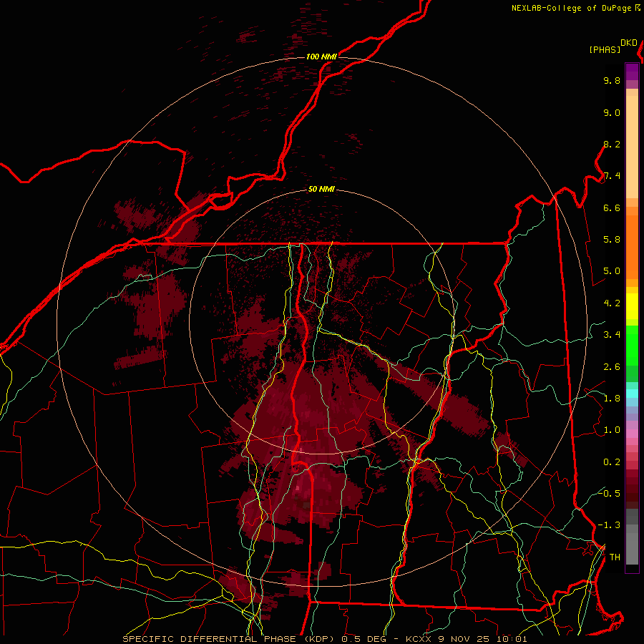Click the bright green color bar segment

click(632, 346)
